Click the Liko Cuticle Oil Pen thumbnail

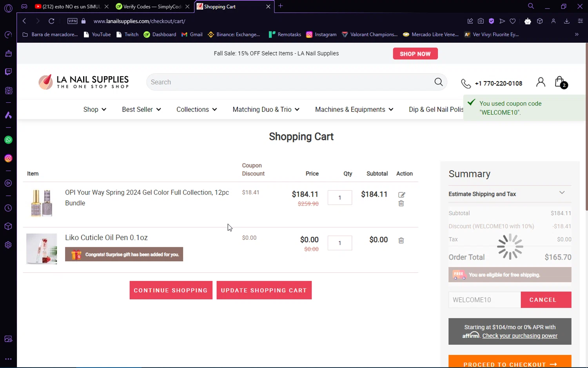click(x=42, y=249)
